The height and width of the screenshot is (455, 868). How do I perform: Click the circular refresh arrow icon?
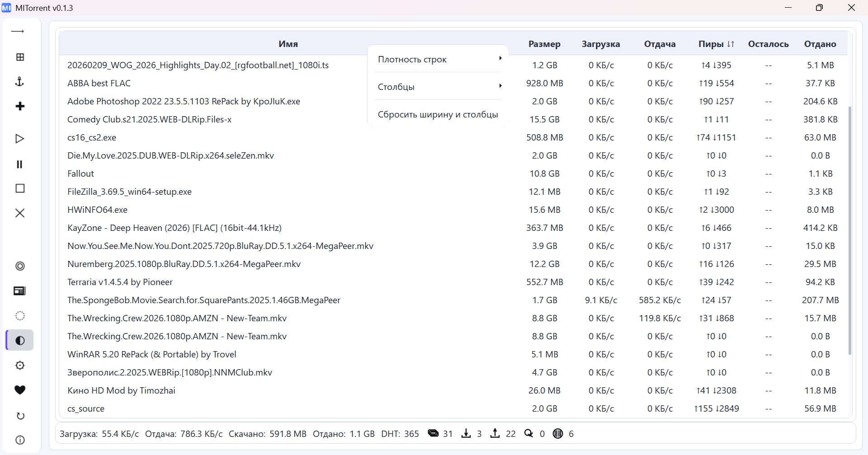19,416
